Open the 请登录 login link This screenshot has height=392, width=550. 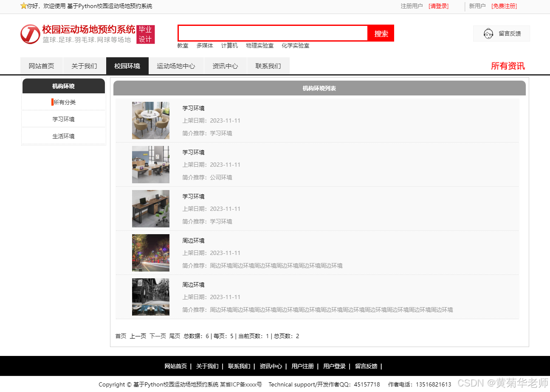point(438,6)
